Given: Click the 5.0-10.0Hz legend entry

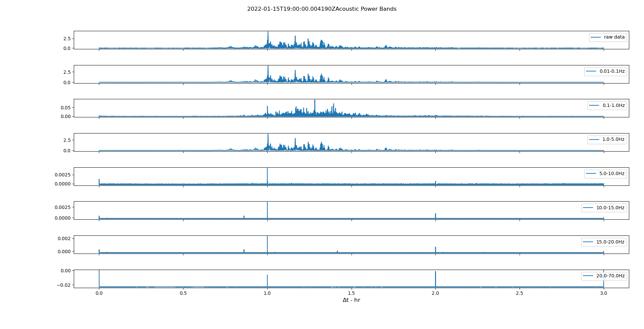Looking at the screenshot, I should (x=611, y=174).
